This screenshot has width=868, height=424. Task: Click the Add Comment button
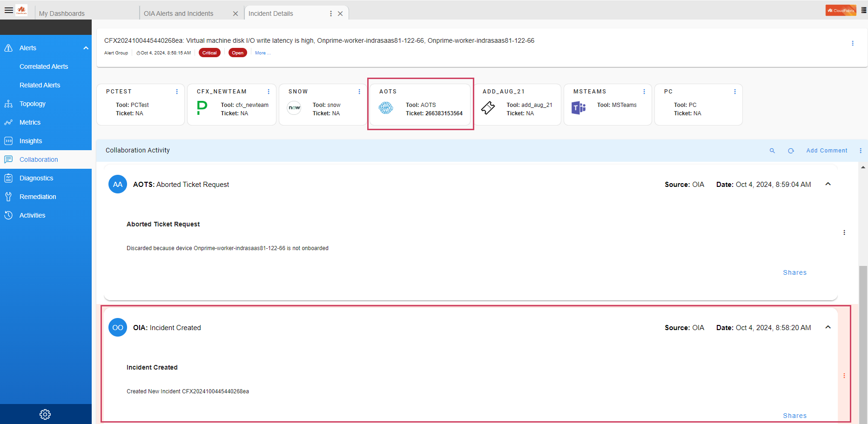827,151
